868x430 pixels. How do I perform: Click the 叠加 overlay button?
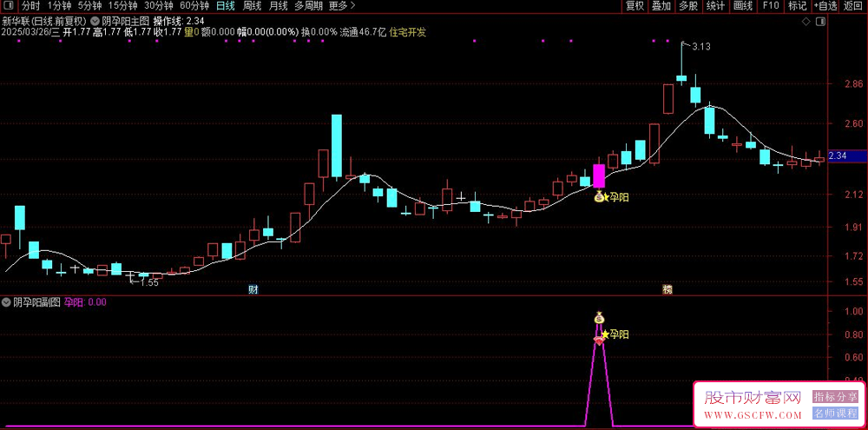[x=661, y=6]
